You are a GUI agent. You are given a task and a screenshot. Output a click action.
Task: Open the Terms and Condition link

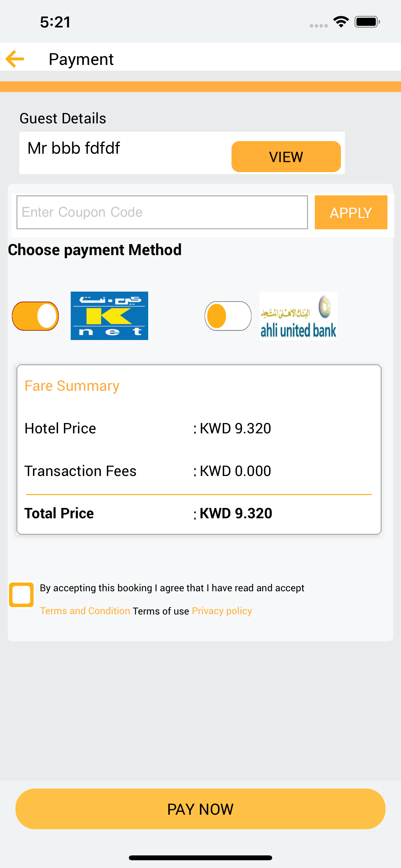coord(85,611)
